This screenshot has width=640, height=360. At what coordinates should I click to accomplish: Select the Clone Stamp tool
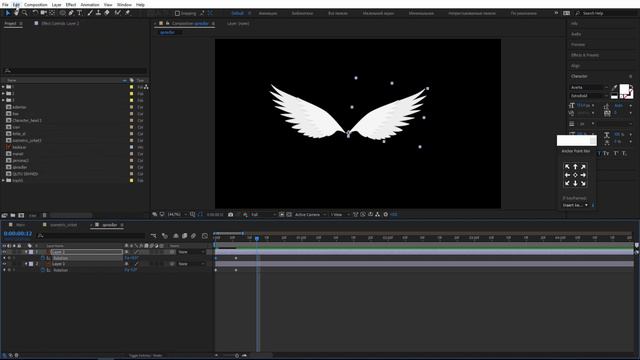coord(98,13)
